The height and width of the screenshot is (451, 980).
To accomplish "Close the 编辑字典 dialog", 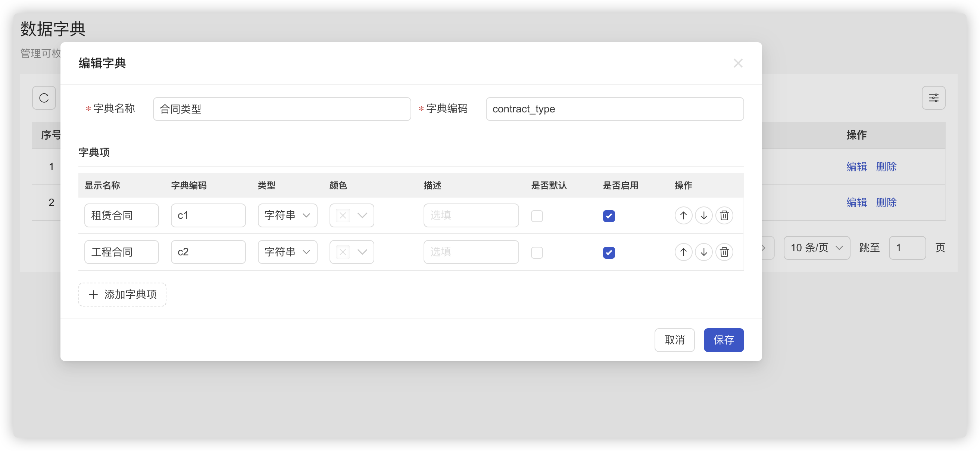I will [738, 63].
